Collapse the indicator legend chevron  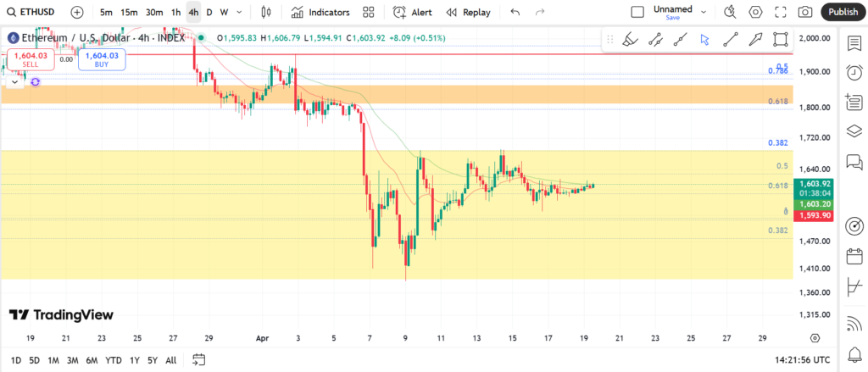[x=14, y=82]
